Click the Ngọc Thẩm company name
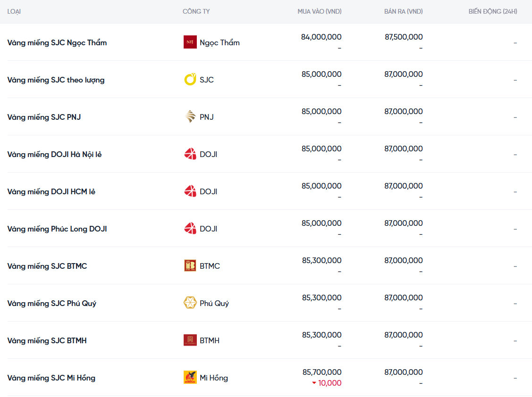532x397 pixels. tap(220, 43)
